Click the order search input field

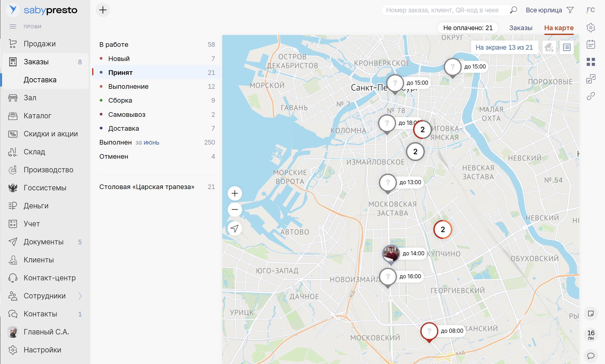click(442, 10)
